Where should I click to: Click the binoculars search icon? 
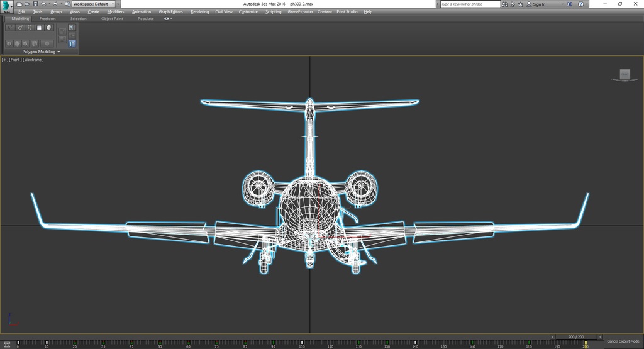pos(506,4)
